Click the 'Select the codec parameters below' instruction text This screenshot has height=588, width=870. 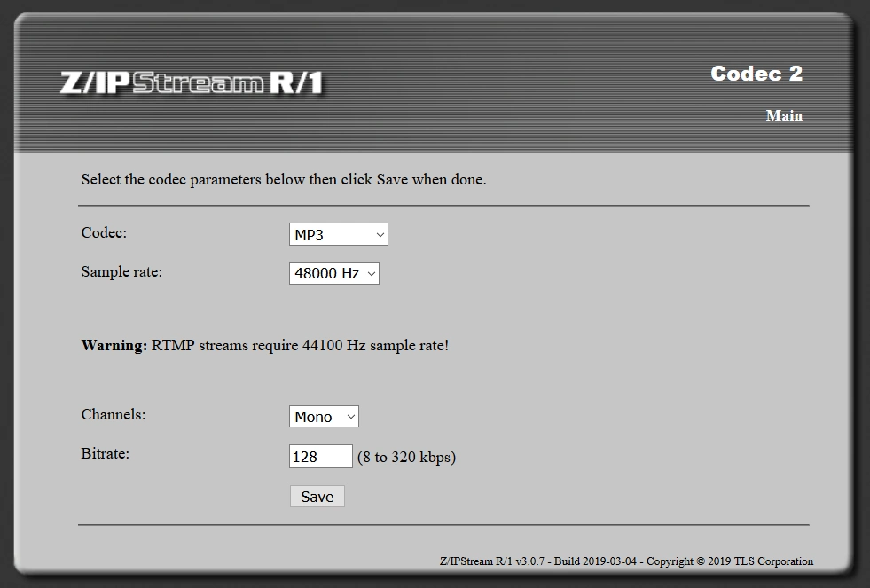point(284,179)
